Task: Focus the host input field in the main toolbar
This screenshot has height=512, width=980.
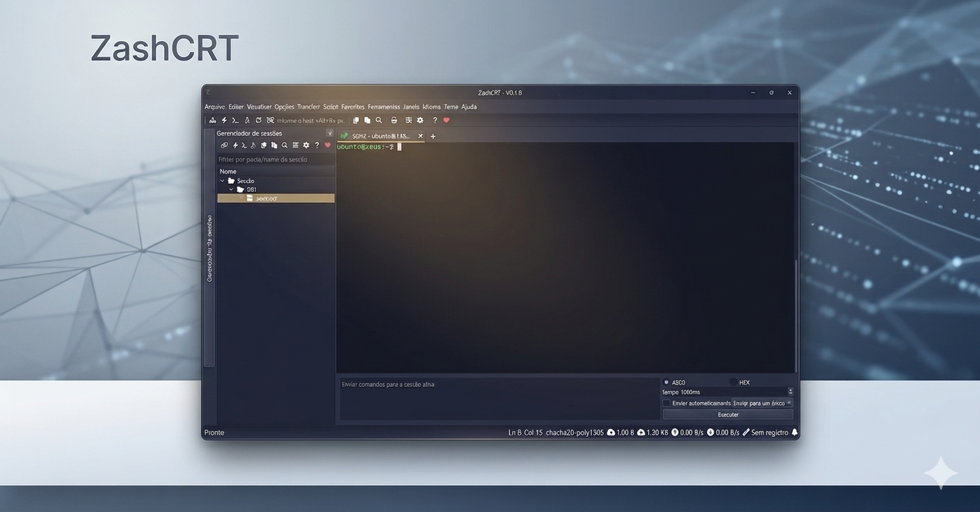Action: coord(312,120)
